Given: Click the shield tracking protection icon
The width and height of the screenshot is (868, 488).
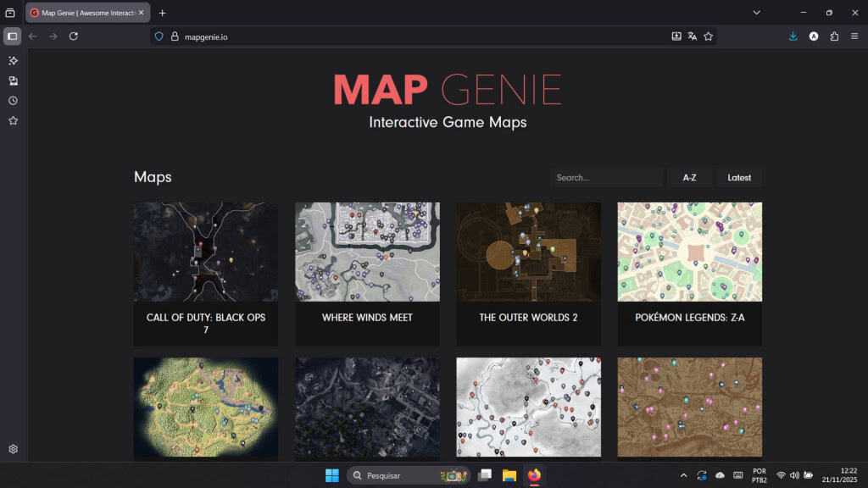Looking at the screenshot, I should [159, 36].
